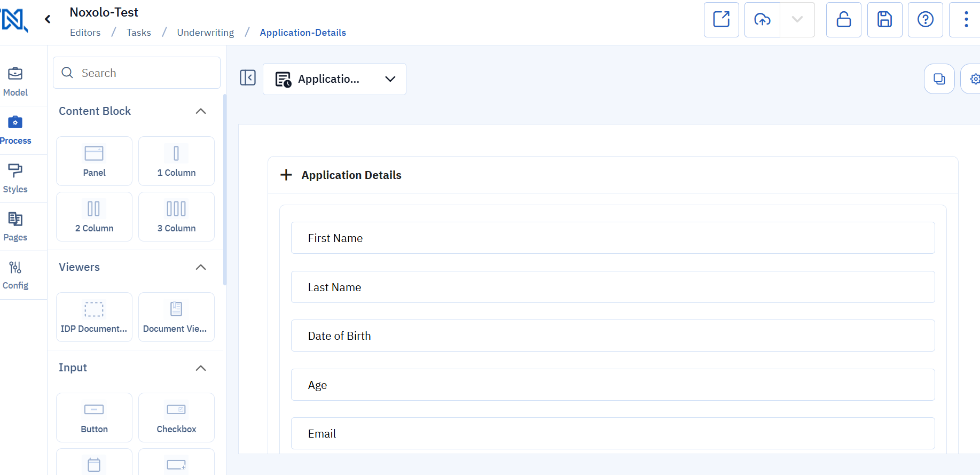Click the copy icon above the canvas

(x=939, y=79)
